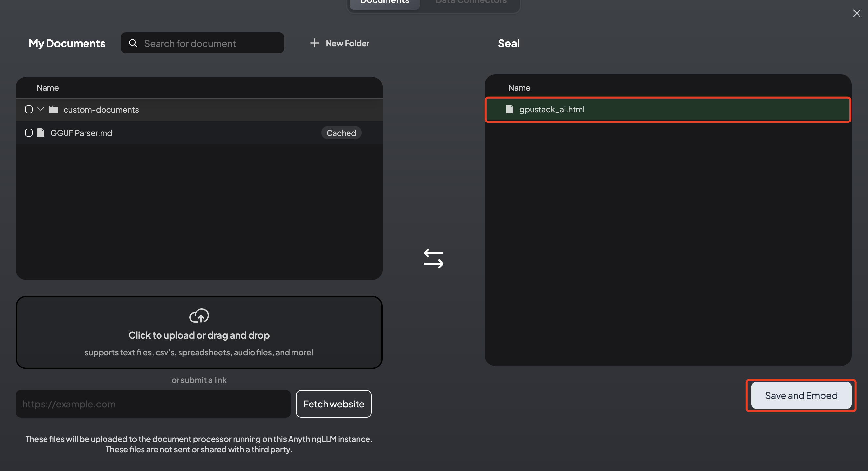Click the Name header in Seal panel
The height and width of the screenshot is (471, 868).
[519, 88]
